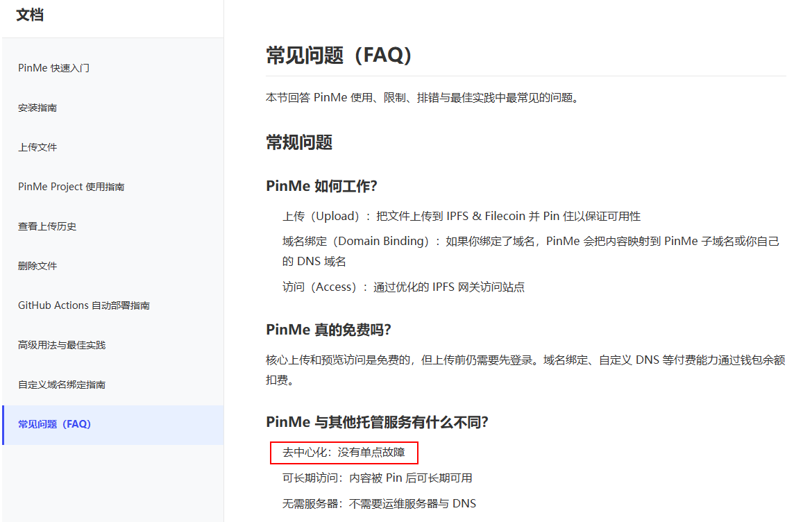Click the text 可长期访问：内容被 Pin 后可长期可用
Image resolution: width=812 pixels, height=522 pixels.
point(378,478)
